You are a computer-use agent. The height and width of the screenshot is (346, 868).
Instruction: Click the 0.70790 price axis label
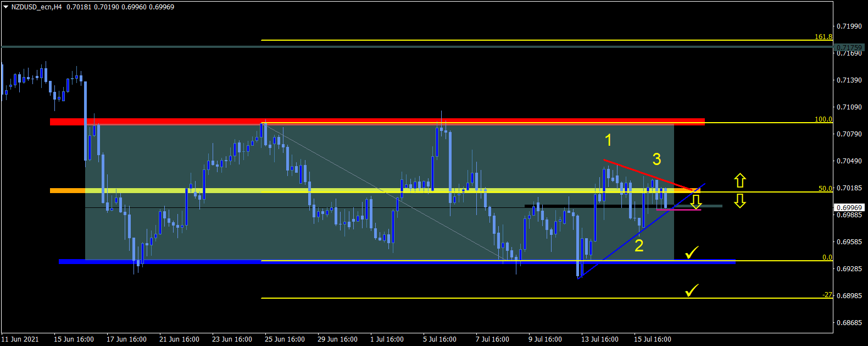point(849,134)
